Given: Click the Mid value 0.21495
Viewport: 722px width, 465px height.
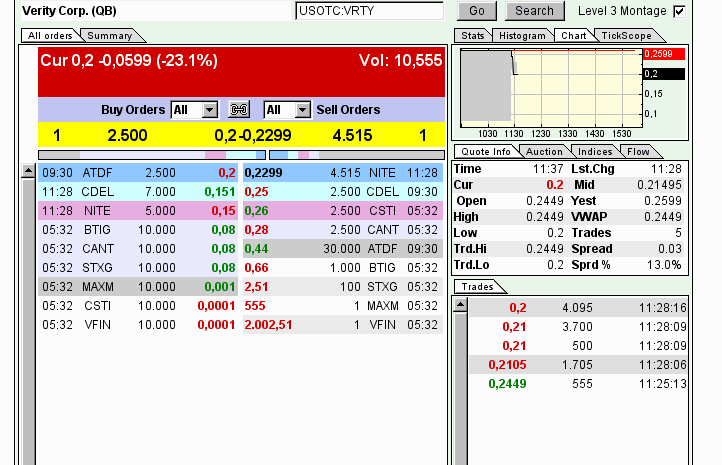Looking at the screenshot, I should (x=659, y=185).
